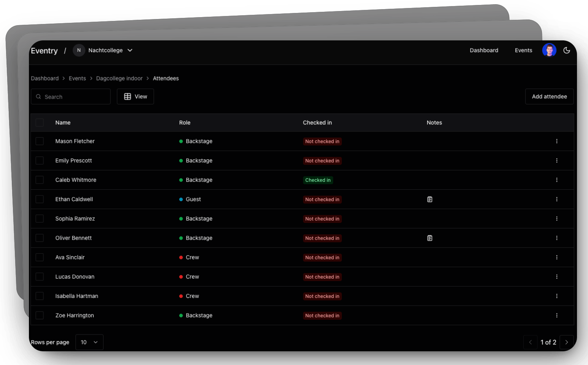
Task: Check the box next to Ava Sinclair
Action: (40, 257)
